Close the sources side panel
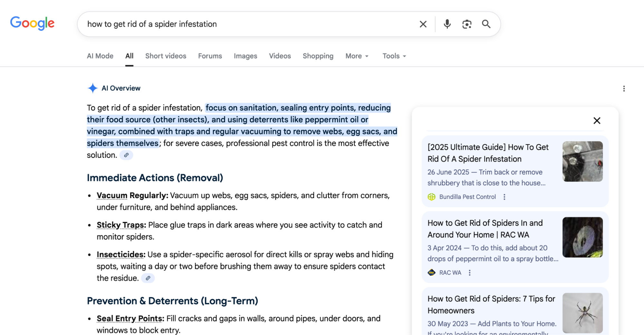The image size is (644, 335). point(597,121)
